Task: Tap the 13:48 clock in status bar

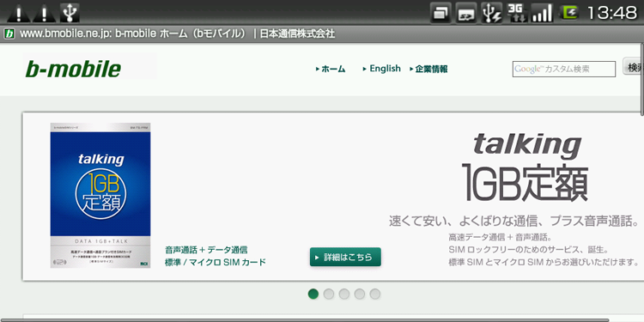Action: (612, 13)
